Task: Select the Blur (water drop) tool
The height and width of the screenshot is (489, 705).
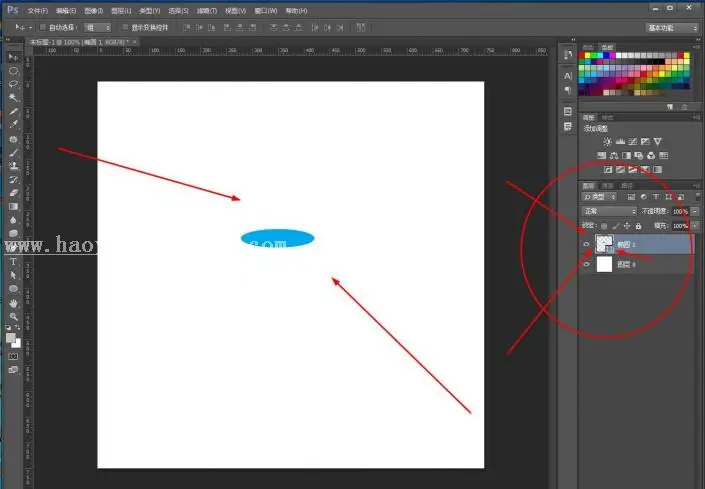Action: [x=13, y=220]
